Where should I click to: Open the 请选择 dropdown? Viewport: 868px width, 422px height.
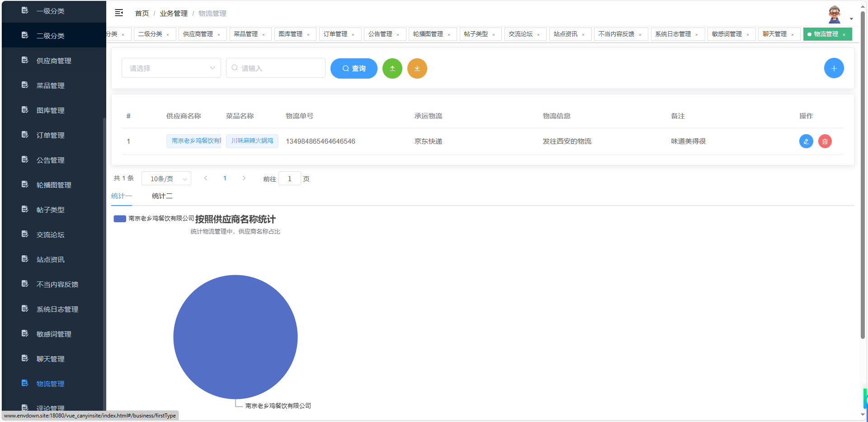pos(171,68)
